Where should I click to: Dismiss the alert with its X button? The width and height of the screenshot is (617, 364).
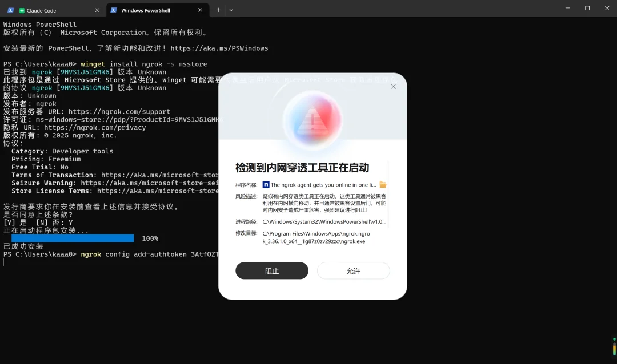click(393, 86)
